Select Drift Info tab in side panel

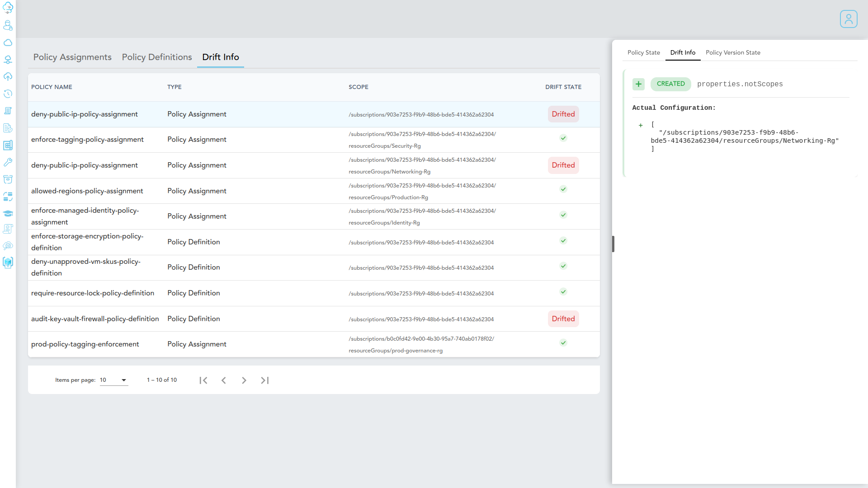point(683,53)
